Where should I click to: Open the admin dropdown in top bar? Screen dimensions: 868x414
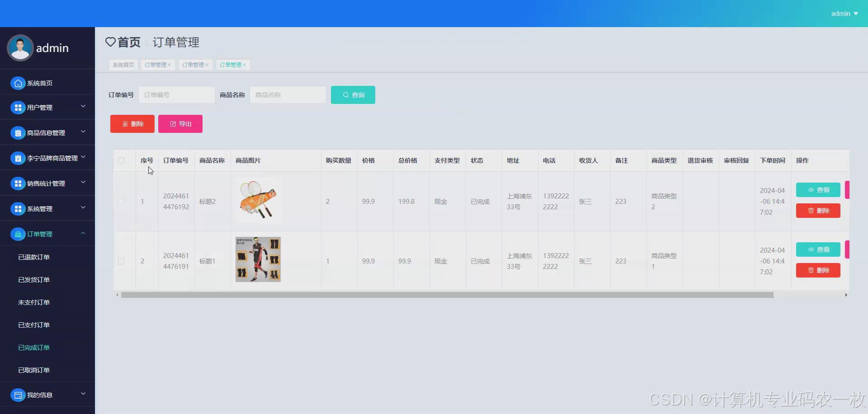[x=844, y=14]
